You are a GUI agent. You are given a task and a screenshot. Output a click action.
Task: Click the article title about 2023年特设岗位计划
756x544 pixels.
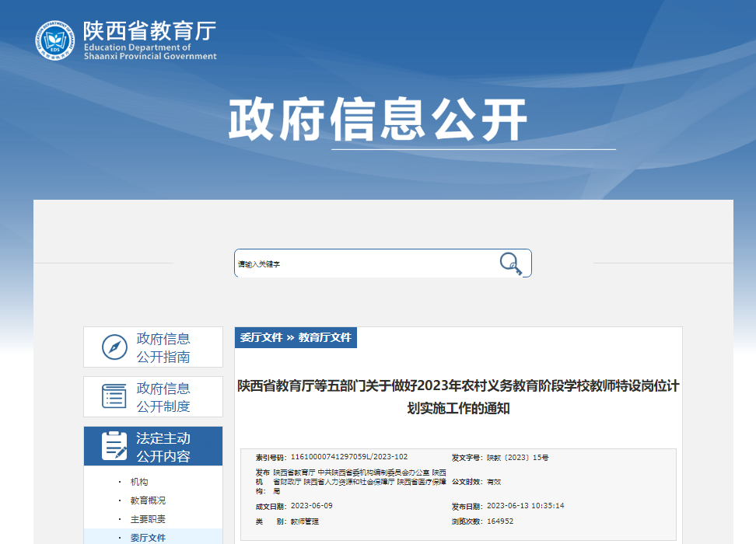click(x=458, y=396)
